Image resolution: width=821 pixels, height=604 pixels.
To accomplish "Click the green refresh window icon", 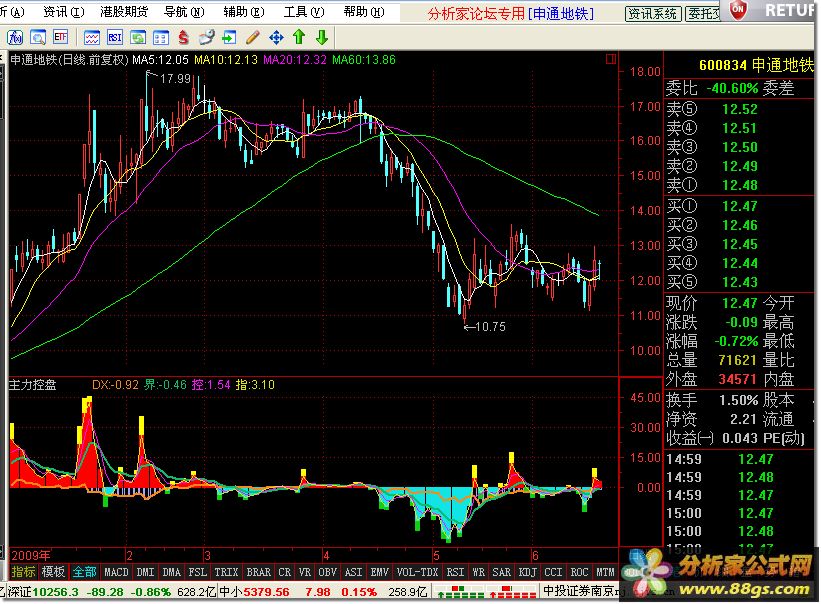I will pyautogui.click(x=138, y=37).
